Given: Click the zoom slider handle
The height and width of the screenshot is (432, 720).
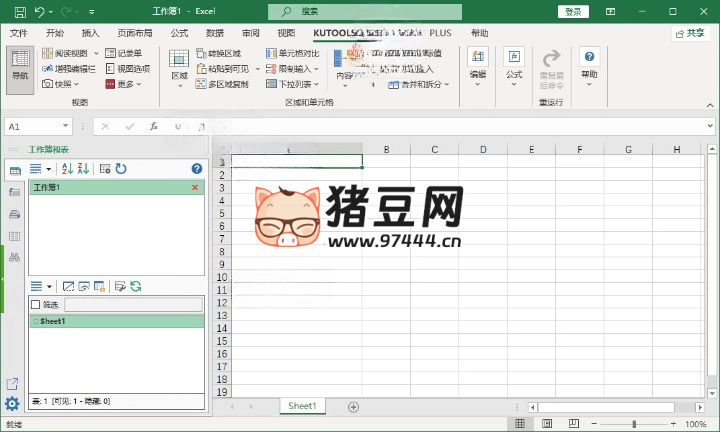Looking at the screenshot, I should [x=634, y=424].
